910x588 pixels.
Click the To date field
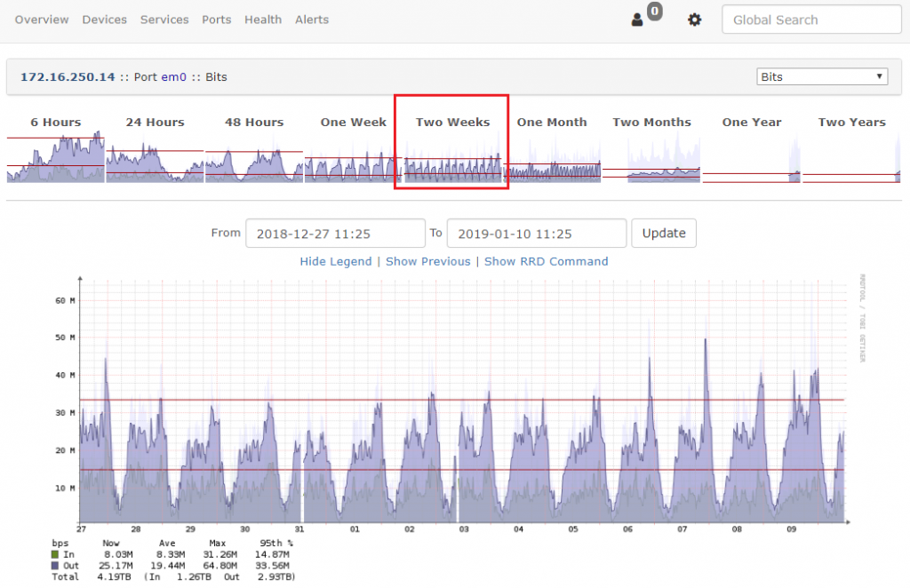[537, 233]
